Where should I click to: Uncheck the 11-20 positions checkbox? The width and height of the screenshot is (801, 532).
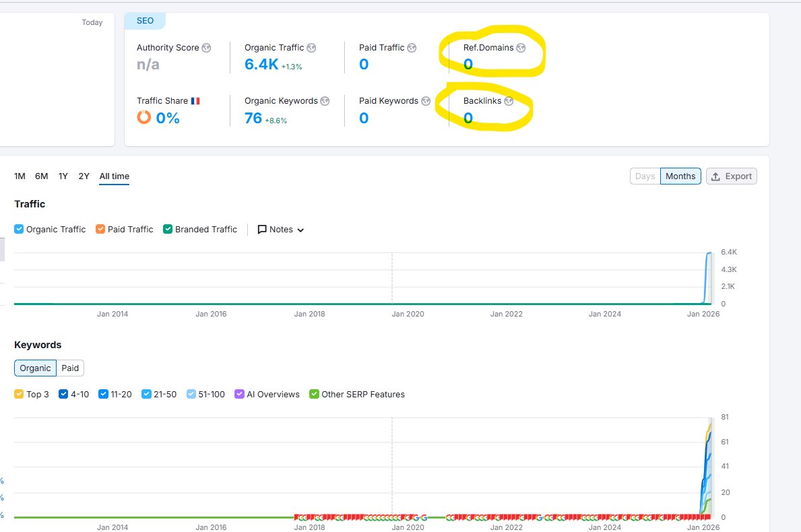[103, 394]
